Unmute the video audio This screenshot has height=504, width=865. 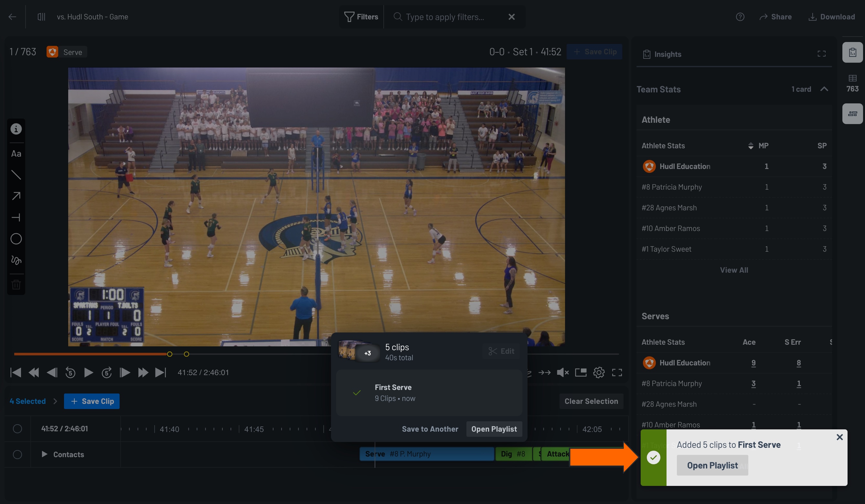click(x=562, y=372)
